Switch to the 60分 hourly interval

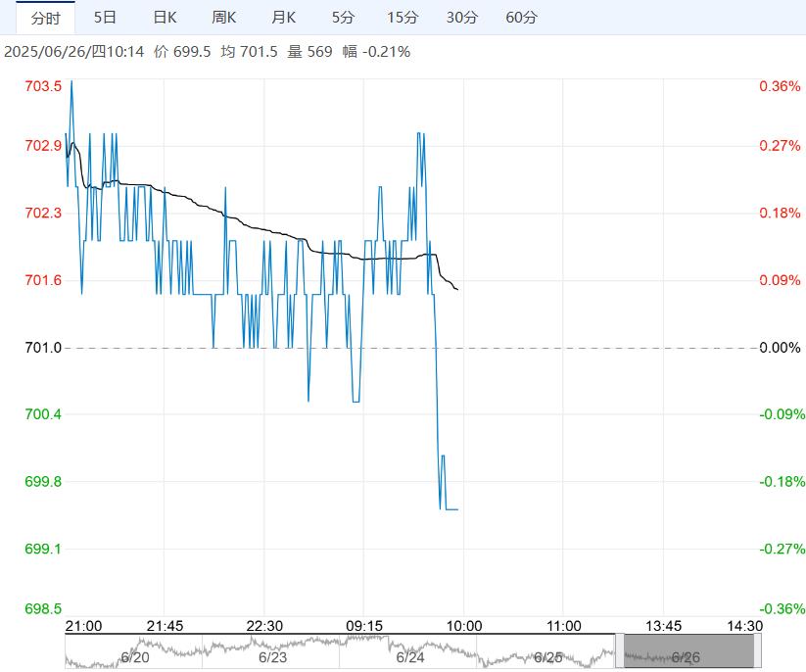pos(521,18)
